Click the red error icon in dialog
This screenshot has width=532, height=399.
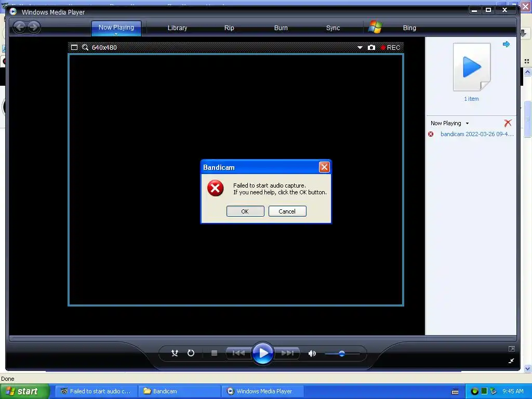(x=216, y=188)
